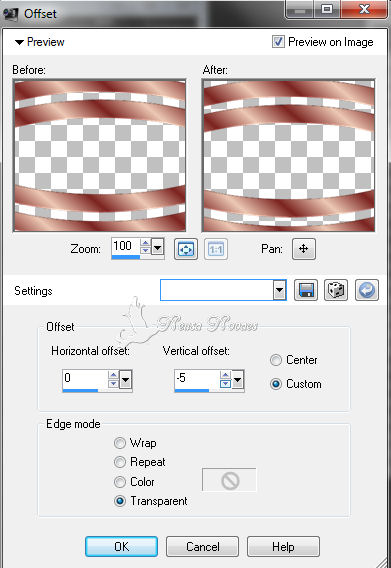Choose the Wrap edge mode
Viewport: 391px width, 568px height.
pos(120,443)
